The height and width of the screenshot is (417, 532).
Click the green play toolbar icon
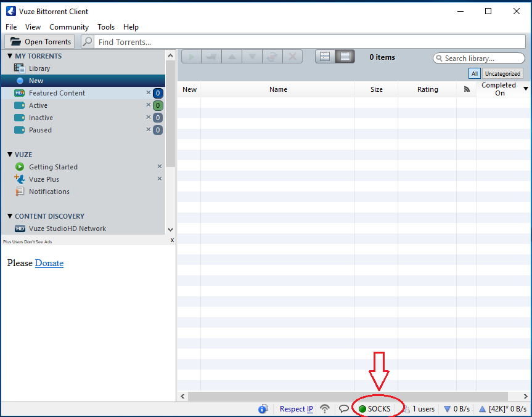pyautogui.click(x=191, y=57)
